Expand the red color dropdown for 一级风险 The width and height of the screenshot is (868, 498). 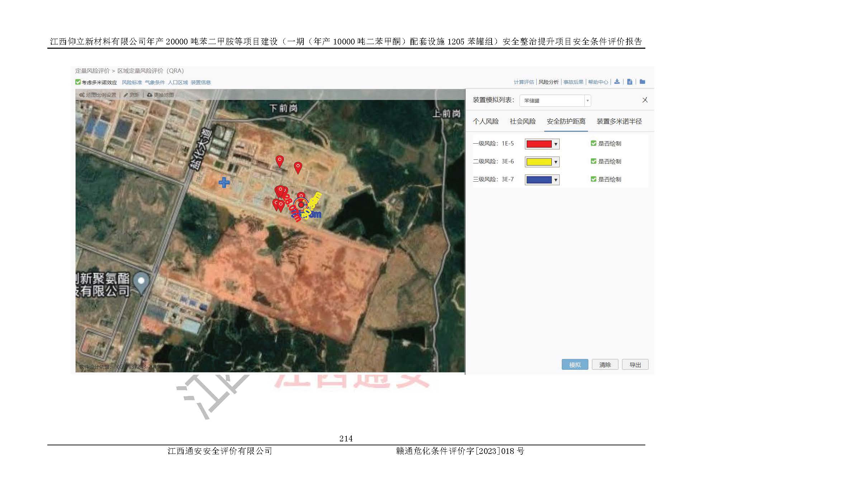[556, 144]
